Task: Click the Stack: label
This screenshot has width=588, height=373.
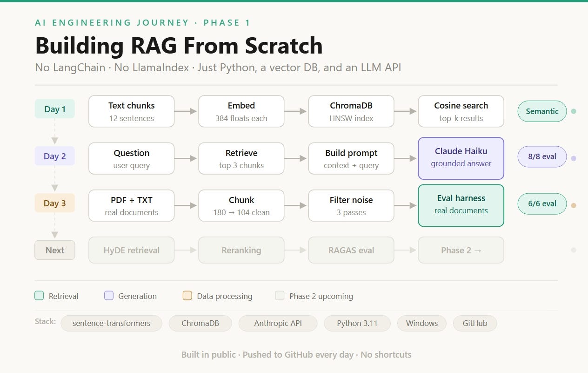Action: point(45,321)
